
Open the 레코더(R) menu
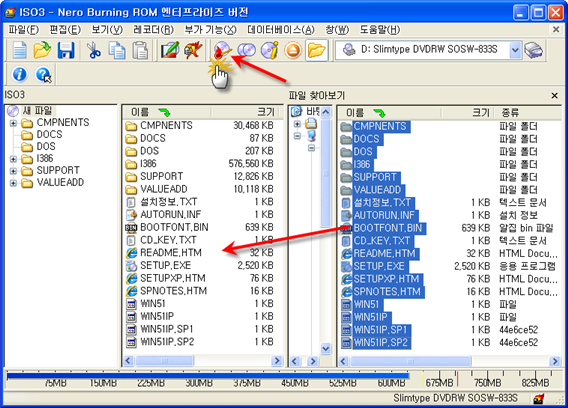[x=154, y=30]
